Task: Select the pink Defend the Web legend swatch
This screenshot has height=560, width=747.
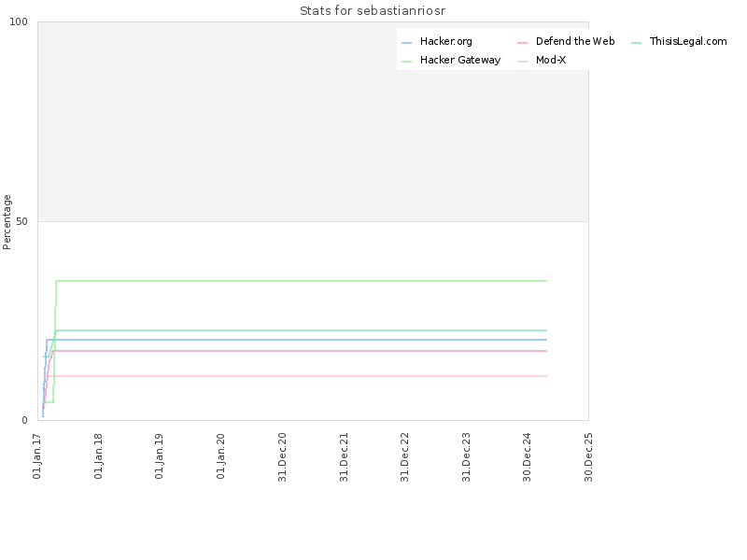Action: tap(522, 43)
